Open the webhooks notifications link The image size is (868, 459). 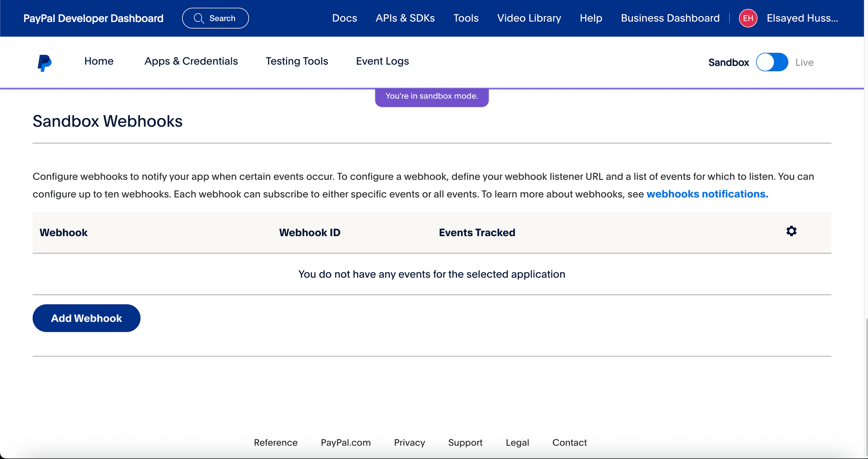[707, 194]
